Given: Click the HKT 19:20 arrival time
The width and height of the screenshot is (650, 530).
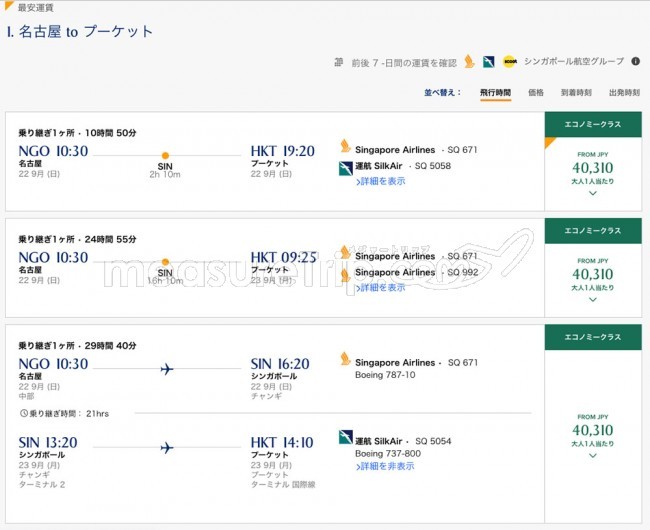Looking at the screenshot, I should point(283,151).
